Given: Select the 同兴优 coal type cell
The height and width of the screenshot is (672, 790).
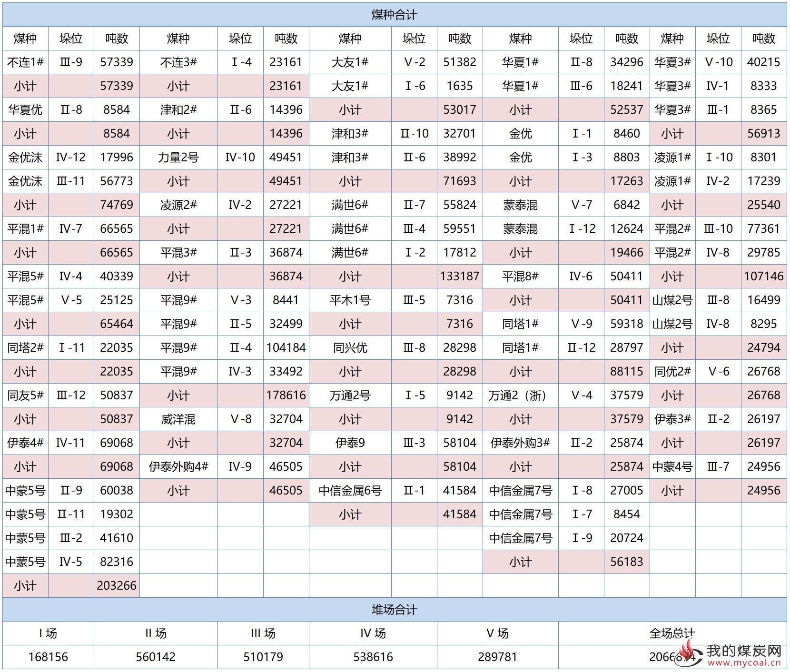Looking at the screenshot, I should pos(350,347).
